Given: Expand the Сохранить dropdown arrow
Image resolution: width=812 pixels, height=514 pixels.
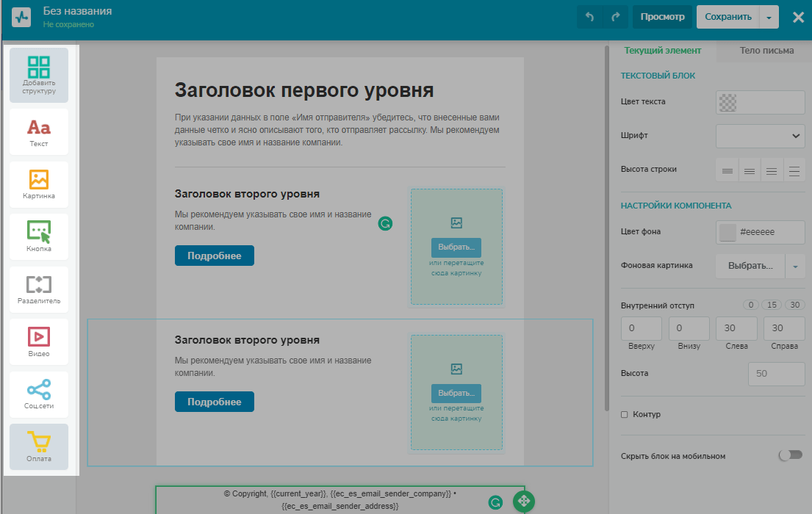Looking at the screenshot, I should (x=769, y=17).
